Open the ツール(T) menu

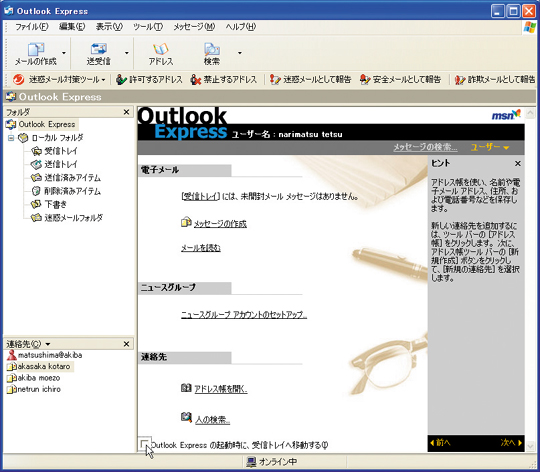coord(148,27)
